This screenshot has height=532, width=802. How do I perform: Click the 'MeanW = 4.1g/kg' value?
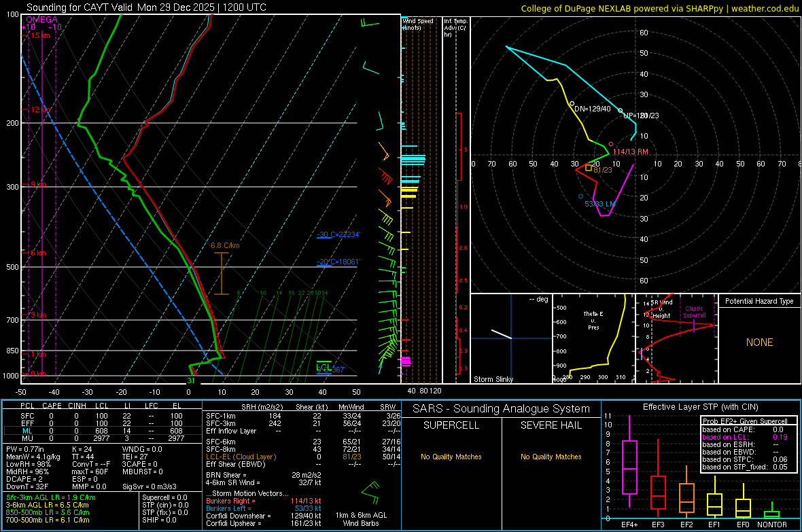click(33, 457)
